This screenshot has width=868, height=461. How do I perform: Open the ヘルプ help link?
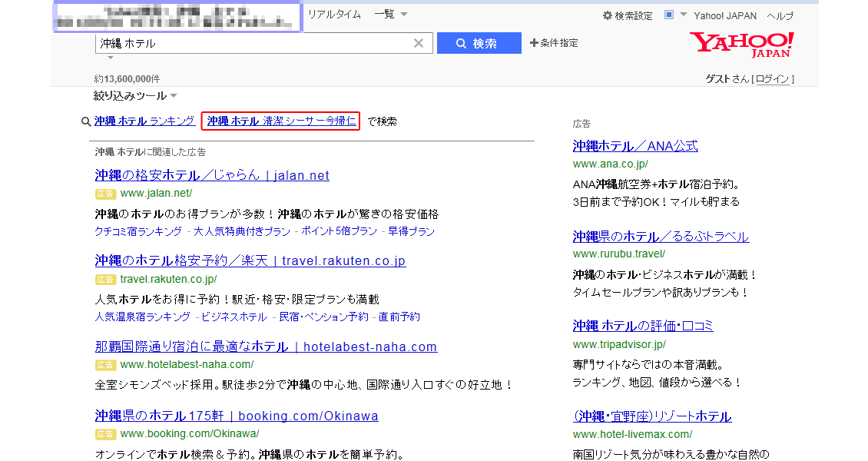click(x=780, y=16)
